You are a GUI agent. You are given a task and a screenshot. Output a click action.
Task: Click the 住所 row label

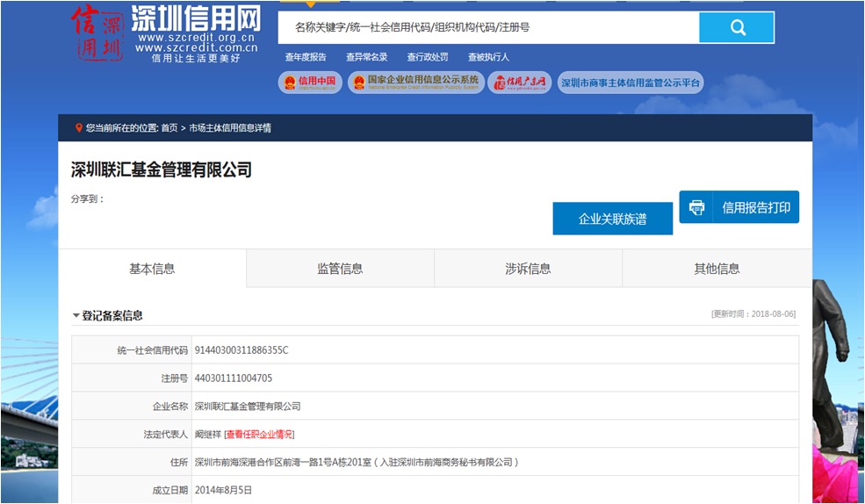pos(179,463)
